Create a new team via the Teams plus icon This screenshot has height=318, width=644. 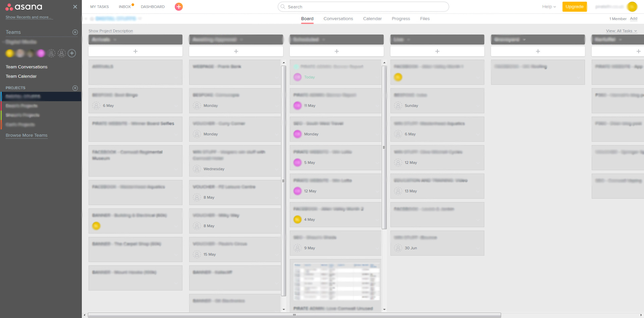coord(74,32)
